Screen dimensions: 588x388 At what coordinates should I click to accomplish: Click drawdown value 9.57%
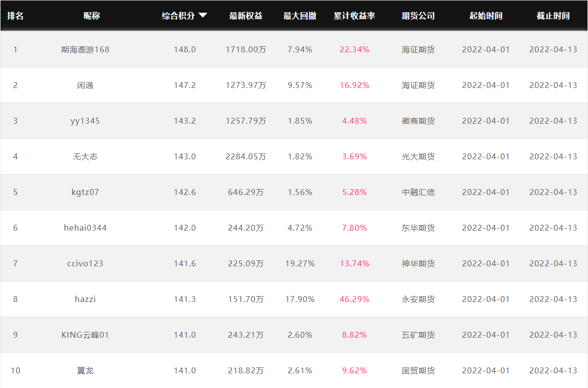click(300, 85)
